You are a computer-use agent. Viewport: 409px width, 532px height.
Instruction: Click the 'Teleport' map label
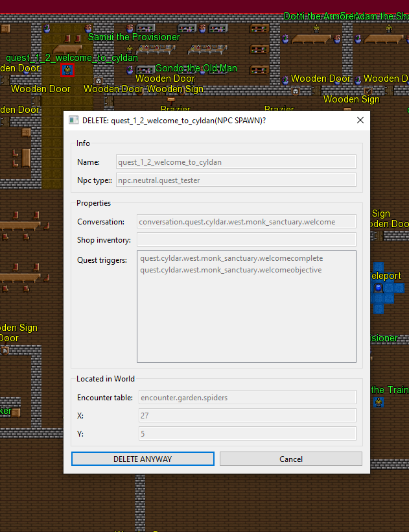coord(384,276)
